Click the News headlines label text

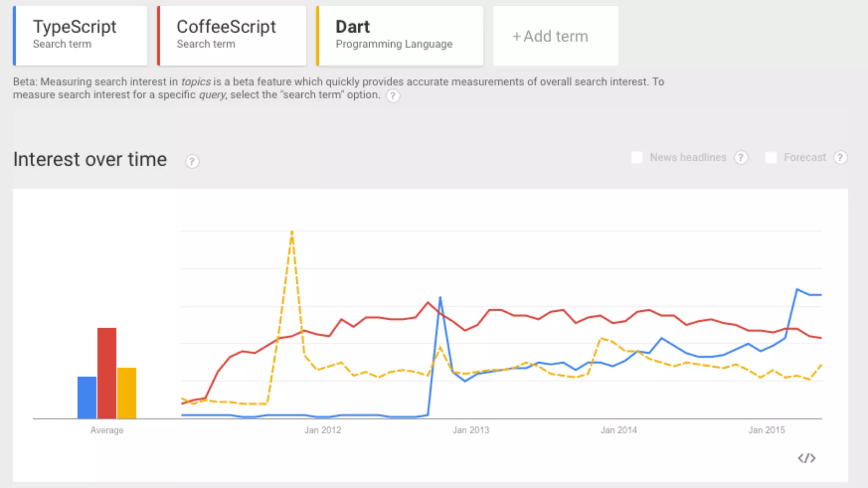[688, 158]
